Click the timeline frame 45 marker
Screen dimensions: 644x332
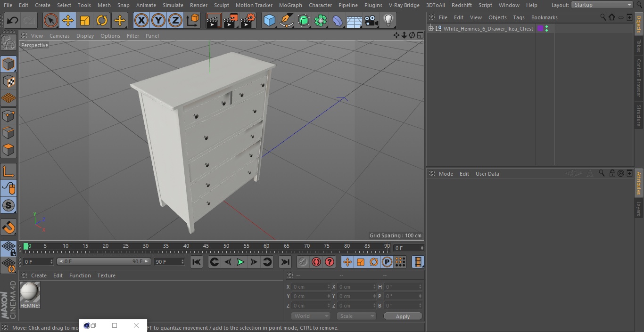tap(206, 246)
